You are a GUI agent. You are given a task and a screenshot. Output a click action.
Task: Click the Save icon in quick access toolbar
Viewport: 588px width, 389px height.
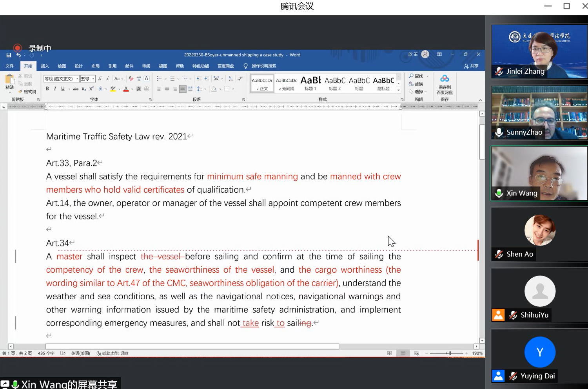(x=9, y=55)
